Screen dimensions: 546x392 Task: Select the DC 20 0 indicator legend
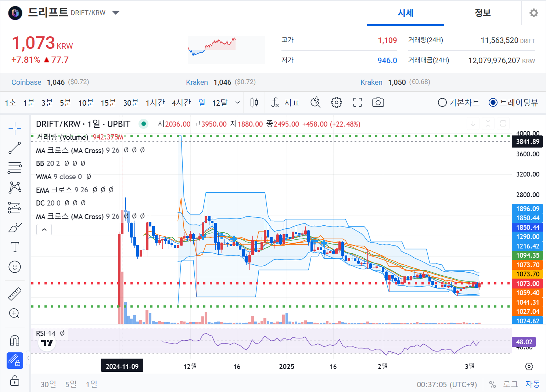(48, 203)
